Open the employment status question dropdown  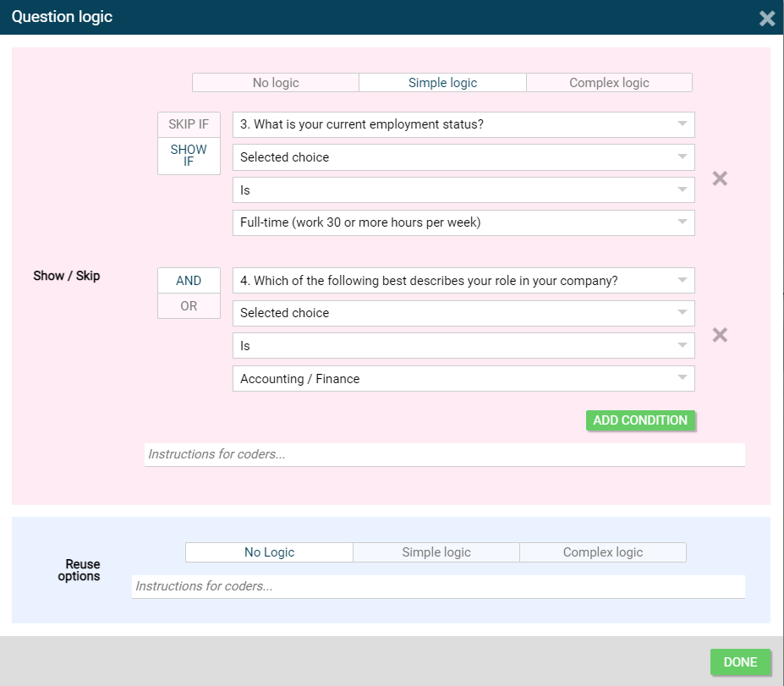[463, 124]
